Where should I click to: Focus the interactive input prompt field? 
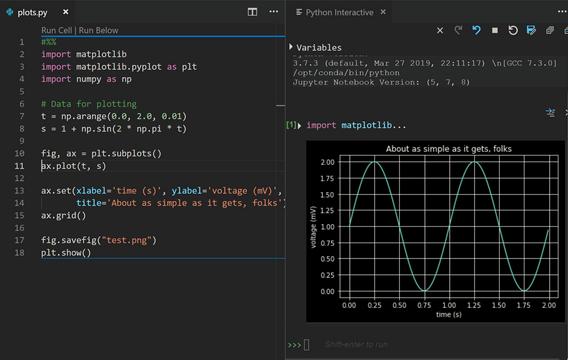click(357, 344)
